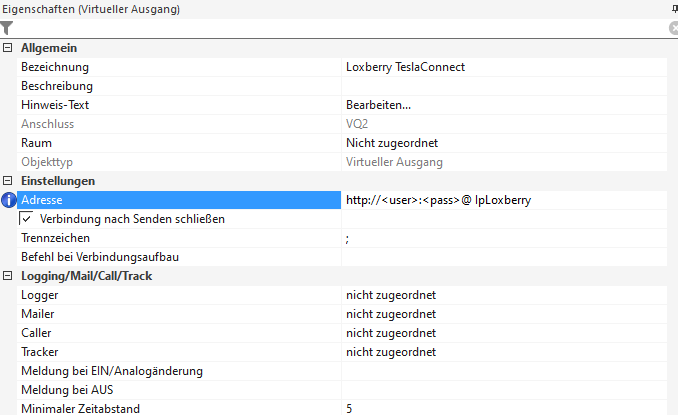678x415 pixels.
Task: Edit Minimaler Zeitabstand value 5
Action: click(x=504, y=409)
